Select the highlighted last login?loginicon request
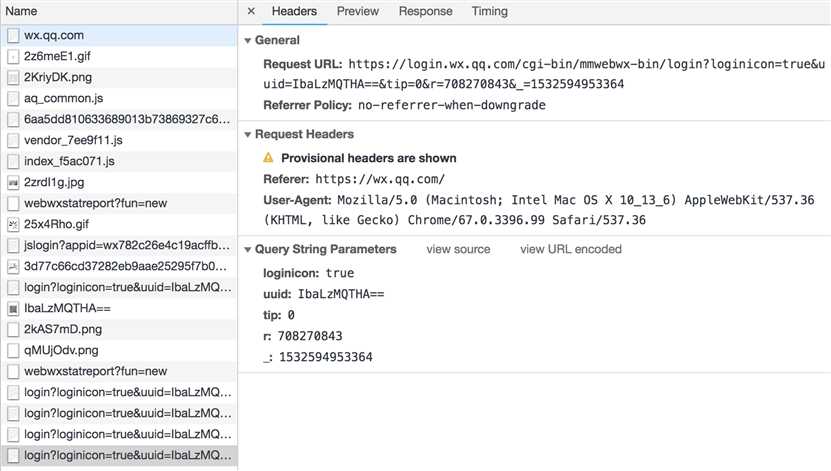This screenshot has height=471, width=831. pyautogui.click(x=119, y=455)
